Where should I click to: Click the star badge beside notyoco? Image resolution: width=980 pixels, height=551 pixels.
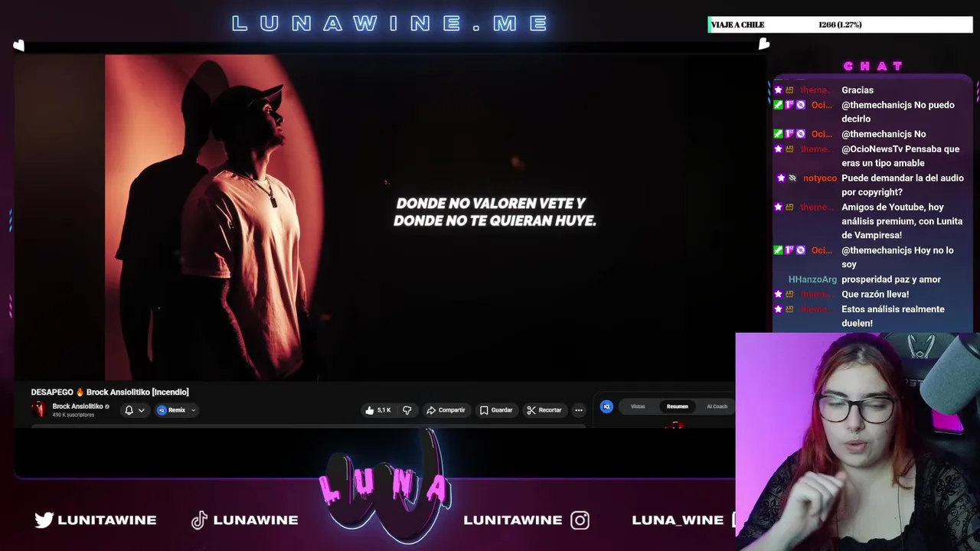[x=781, y=178]
